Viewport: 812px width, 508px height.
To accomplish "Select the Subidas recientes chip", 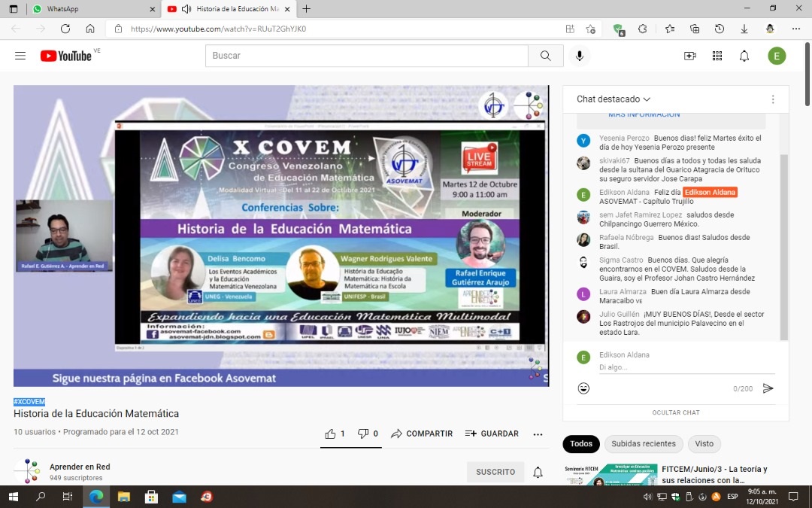I will 643,444.
